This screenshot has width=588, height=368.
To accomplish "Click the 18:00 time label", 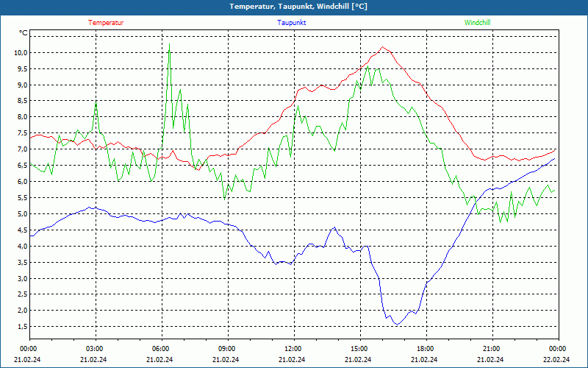I will pyautogui.click(x=424, y=349).
